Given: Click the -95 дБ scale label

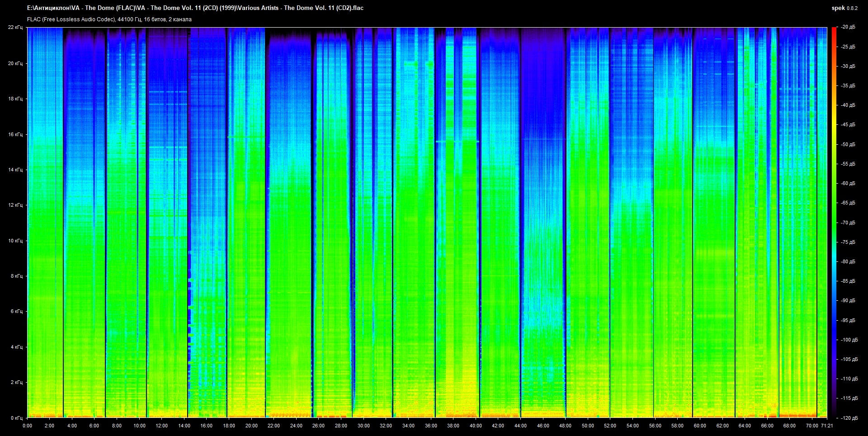Looking at the screenshot, I should (848, 320).
